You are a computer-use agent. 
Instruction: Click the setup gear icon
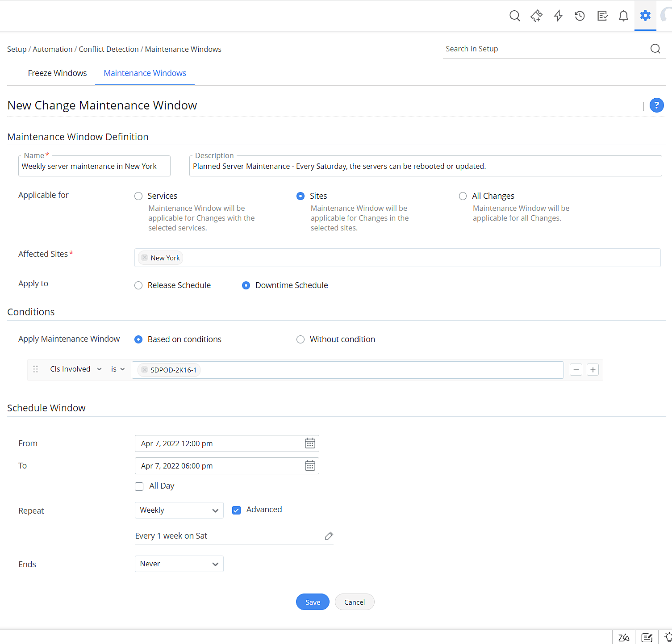pos(645,16)
